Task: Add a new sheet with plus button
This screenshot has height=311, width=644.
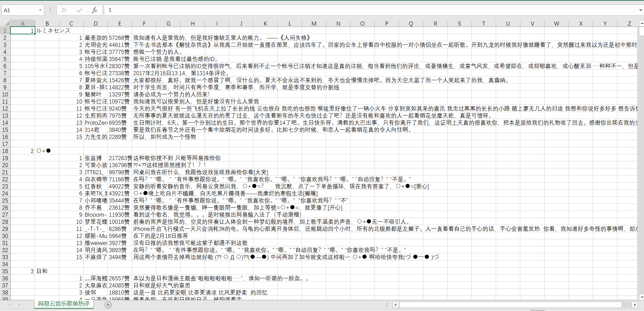Action: click(108, 305)
